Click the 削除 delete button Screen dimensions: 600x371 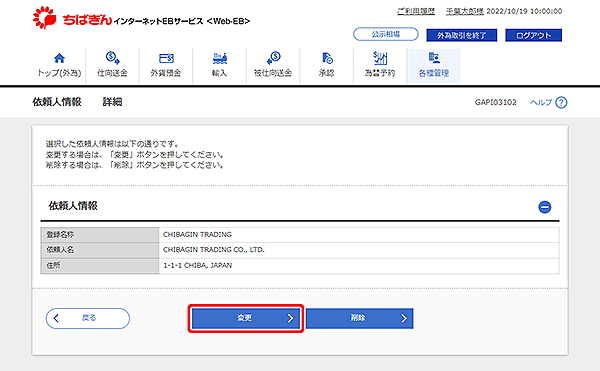359,318
